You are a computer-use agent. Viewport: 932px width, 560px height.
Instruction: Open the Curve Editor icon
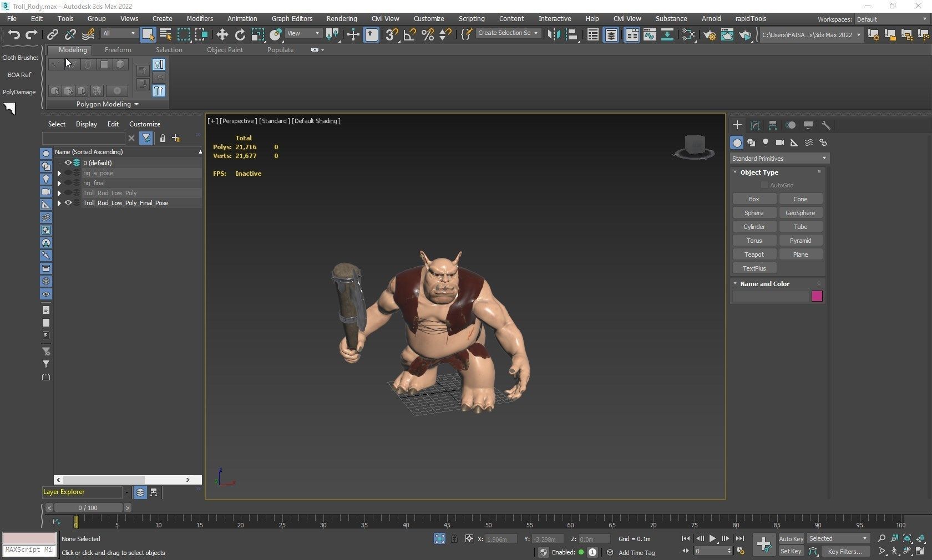click(x=649, y=34)
